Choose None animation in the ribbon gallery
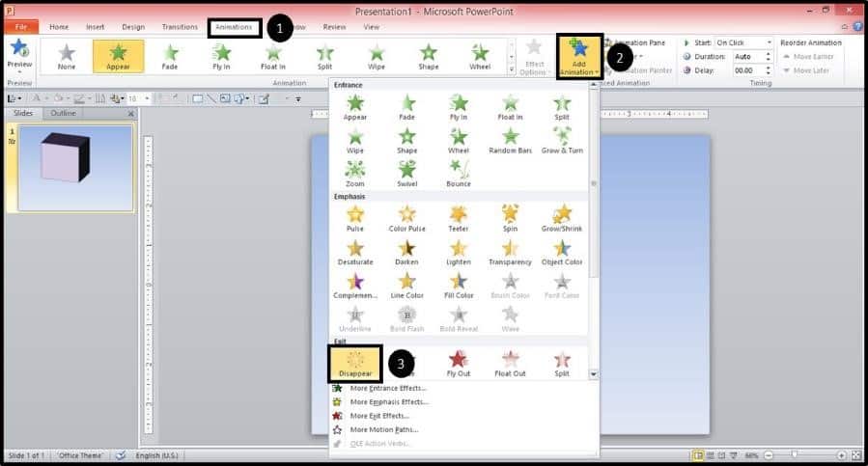Viewport: 868px width, 466px height. [67, 57]
